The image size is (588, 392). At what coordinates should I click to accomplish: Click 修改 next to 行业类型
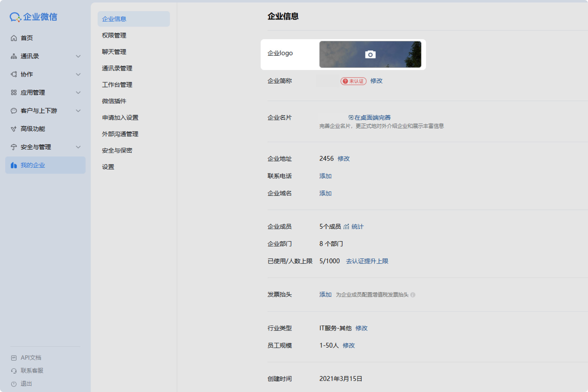pos(362,328)
